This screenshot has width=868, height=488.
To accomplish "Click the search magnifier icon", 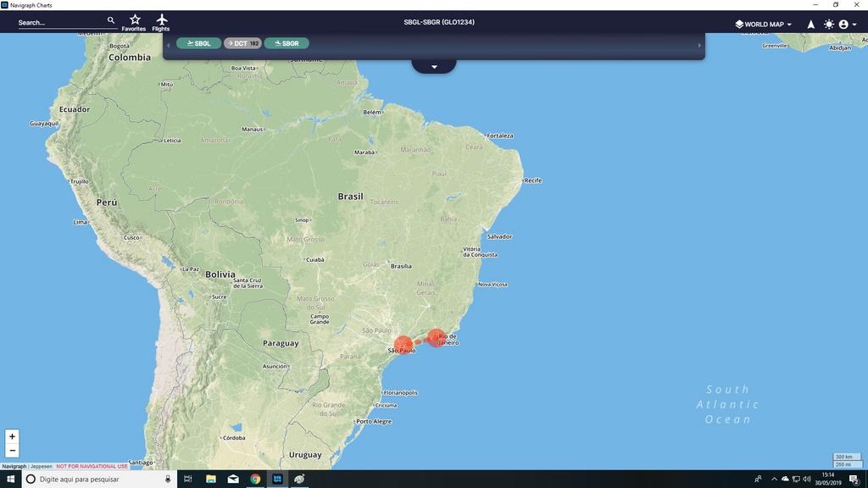I will [111, 20].
